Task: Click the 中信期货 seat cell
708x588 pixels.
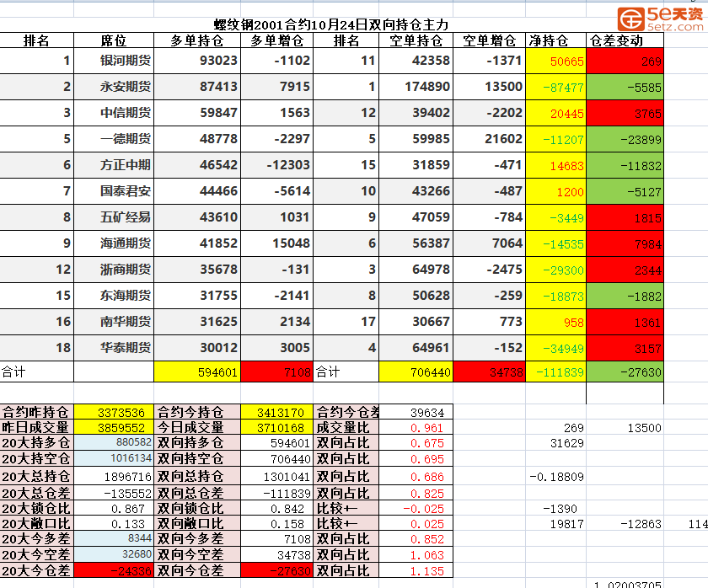Action: pyautogui.click(x=114, y=113)
